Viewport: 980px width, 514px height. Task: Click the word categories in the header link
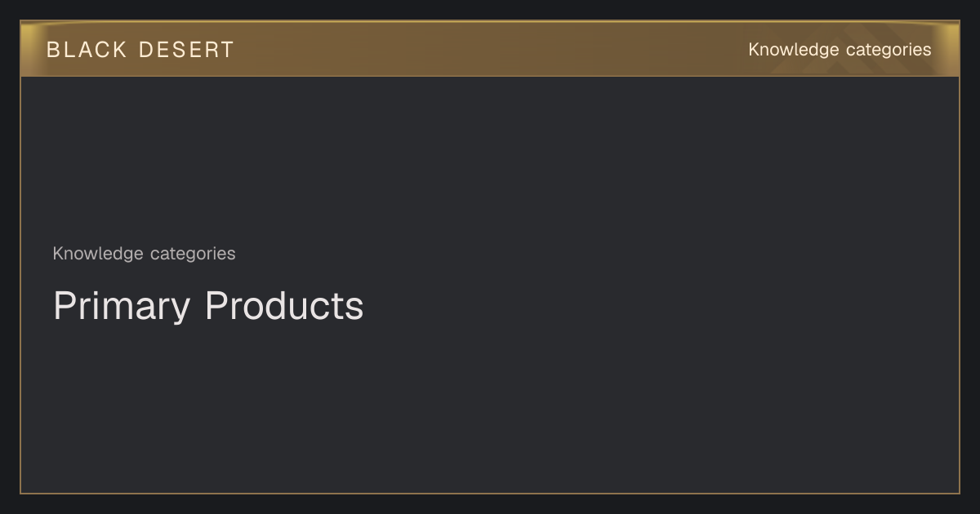point(889,51)
